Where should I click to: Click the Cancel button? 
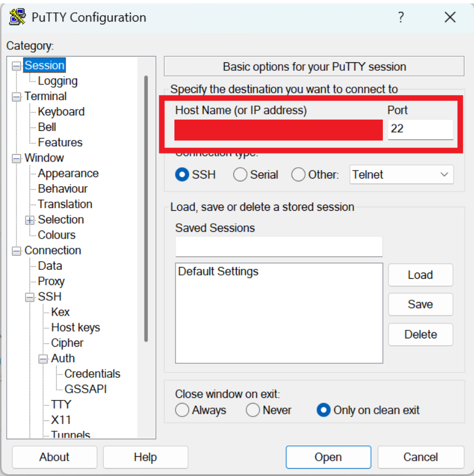click(x=421, y=457)
